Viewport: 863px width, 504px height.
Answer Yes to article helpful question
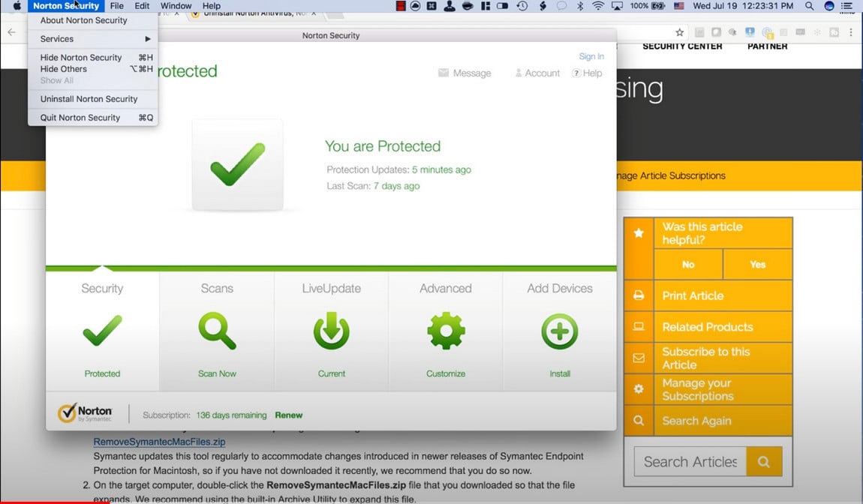758,264
